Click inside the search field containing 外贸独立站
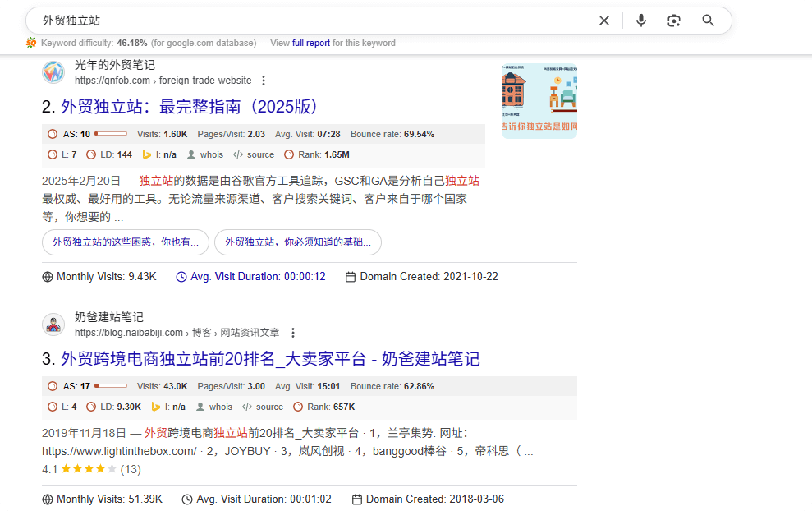 click(x=312, y=21)
